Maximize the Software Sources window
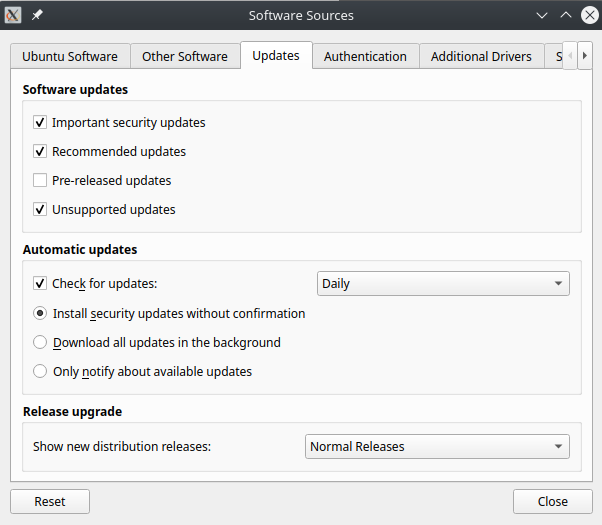Viewport: 602px width, 525px height. (x=565, y=15)
